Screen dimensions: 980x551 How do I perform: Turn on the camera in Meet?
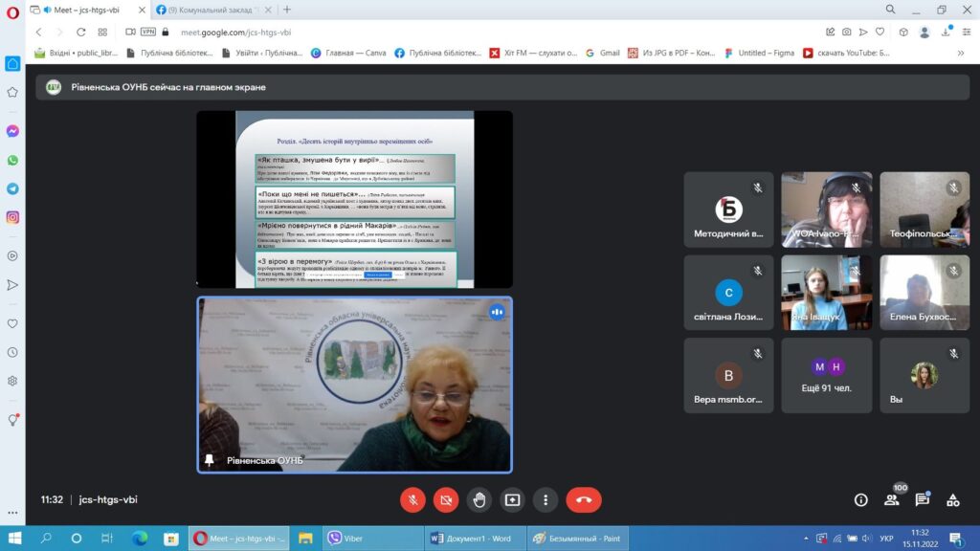[445, 499]
